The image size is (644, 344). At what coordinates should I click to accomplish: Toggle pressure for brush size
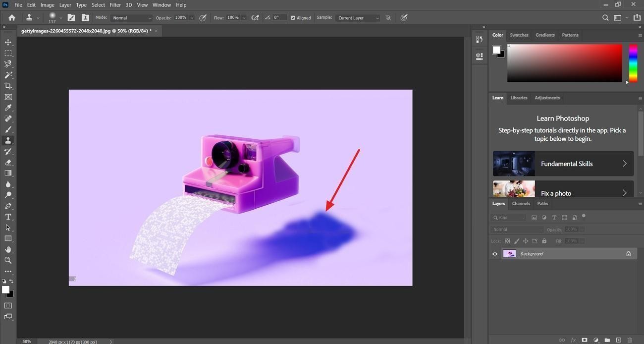[404, 17]
